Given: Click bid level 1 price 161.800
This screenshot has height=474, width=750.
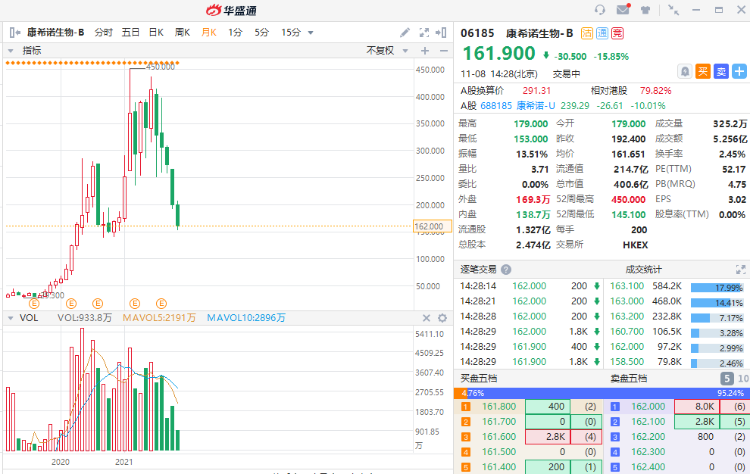Looking at the screenshot, I should [x=499, y=407].
